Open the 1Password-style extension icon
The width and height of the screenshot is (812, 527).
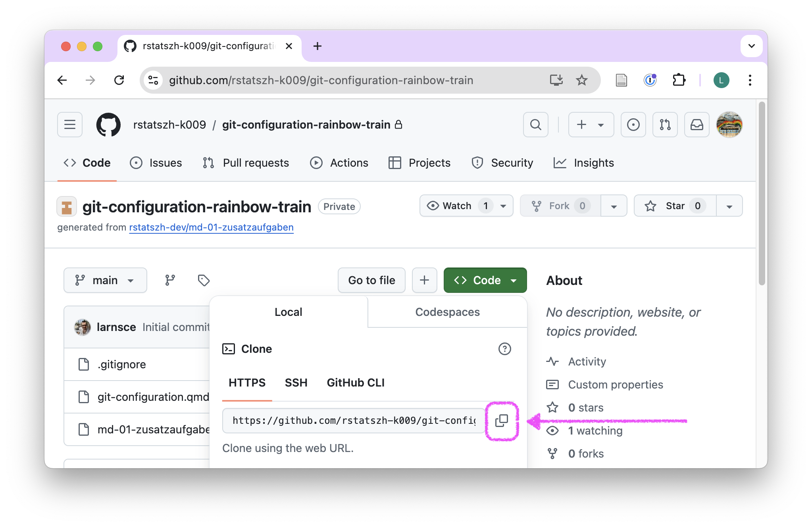(650, 80)
